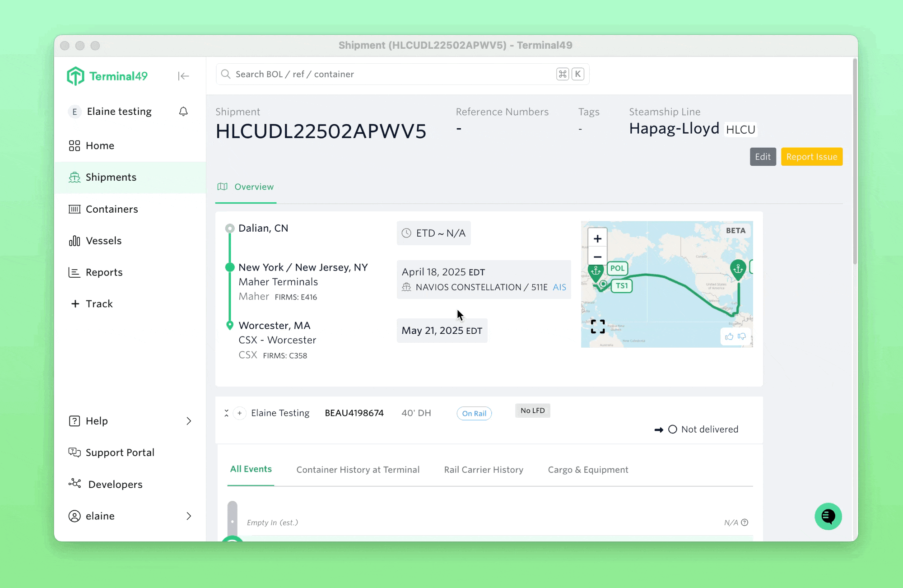Give thumbs down on map
This screenshot has height=588, width=903.
(741, 336)
